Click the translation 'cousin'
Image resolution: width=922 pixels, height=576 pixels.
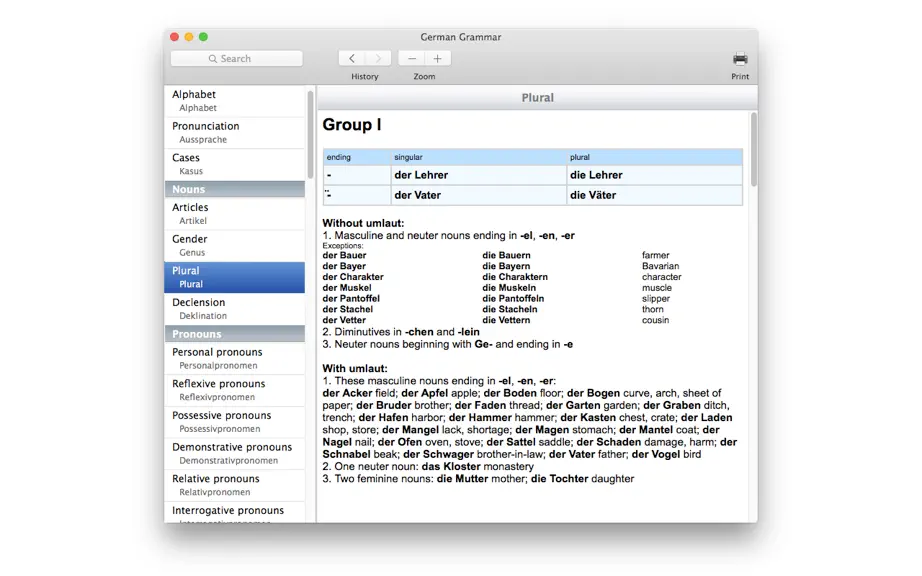coord(656,320)
